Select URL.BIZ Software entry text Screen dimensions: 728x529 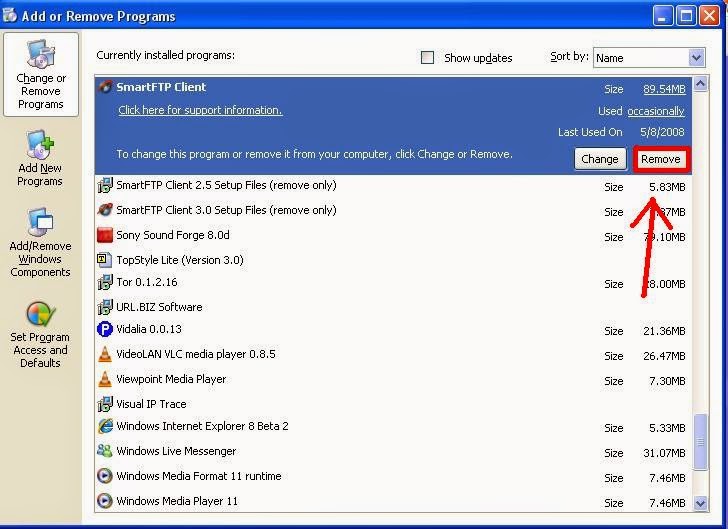tap(159, 307)
